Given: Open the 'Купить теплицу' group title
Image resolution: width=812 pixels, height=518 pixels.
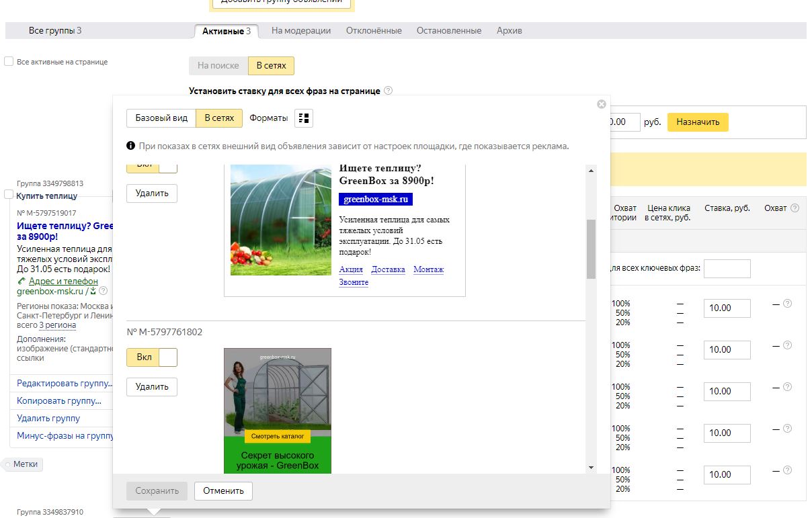Looking at the screenshot, I should tap(46, 196).
